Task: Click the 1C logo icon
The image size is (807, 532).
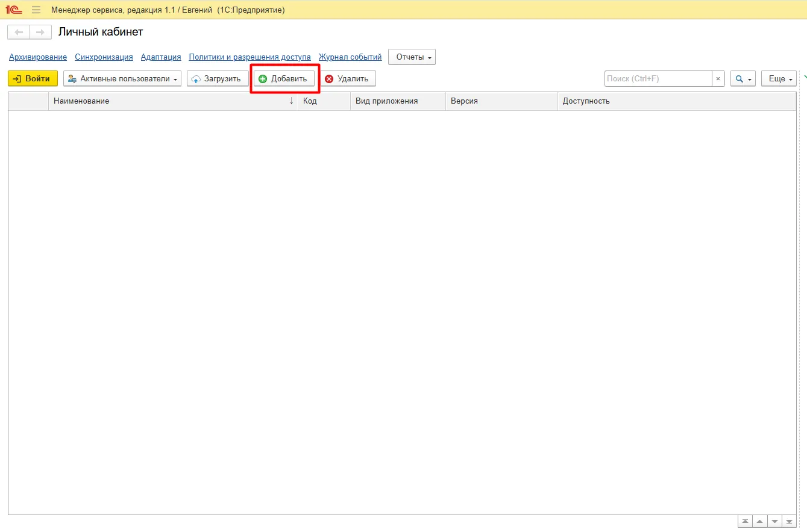Action: click(14, 10)
